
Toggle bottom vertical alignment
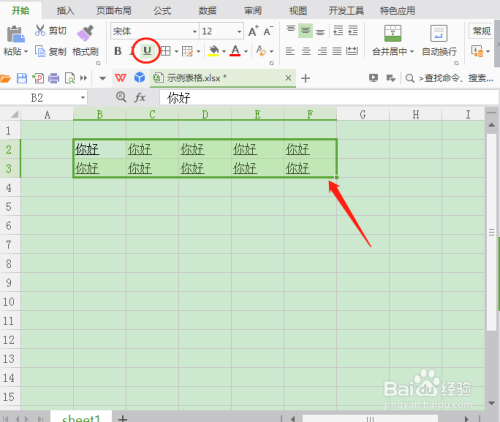[320, 31]
